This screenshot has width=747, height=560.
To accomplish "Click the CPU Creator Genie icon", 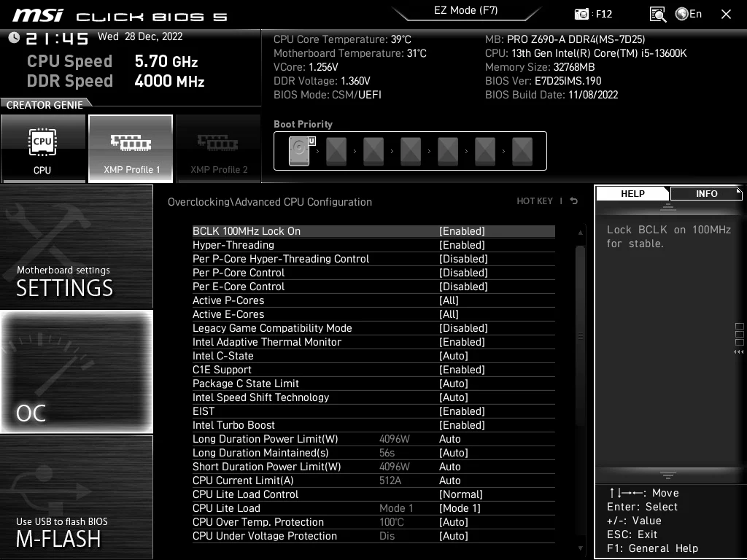I will pos(43,149).
